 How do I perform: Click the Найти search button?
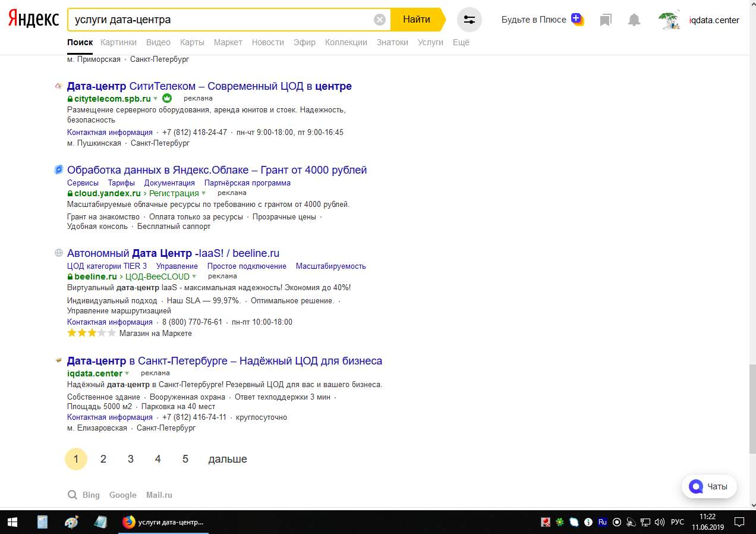pyautogui.click(x=417, y=20)
